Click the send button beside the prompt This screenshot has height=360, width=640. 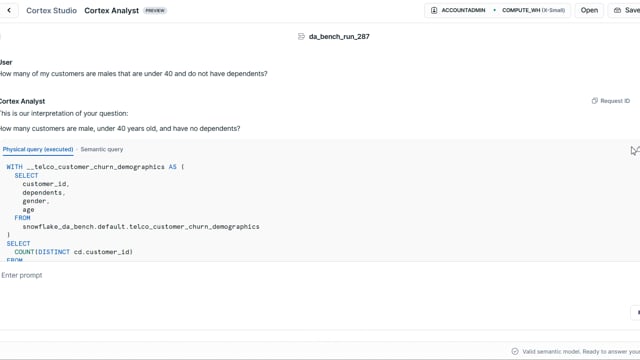coord(636,313)
